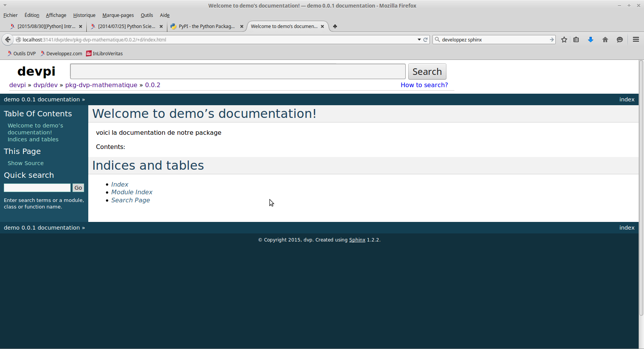The height and width of the screenshot is (349, 644).
Task: Click the browser back arrow button
Action: 8,40
